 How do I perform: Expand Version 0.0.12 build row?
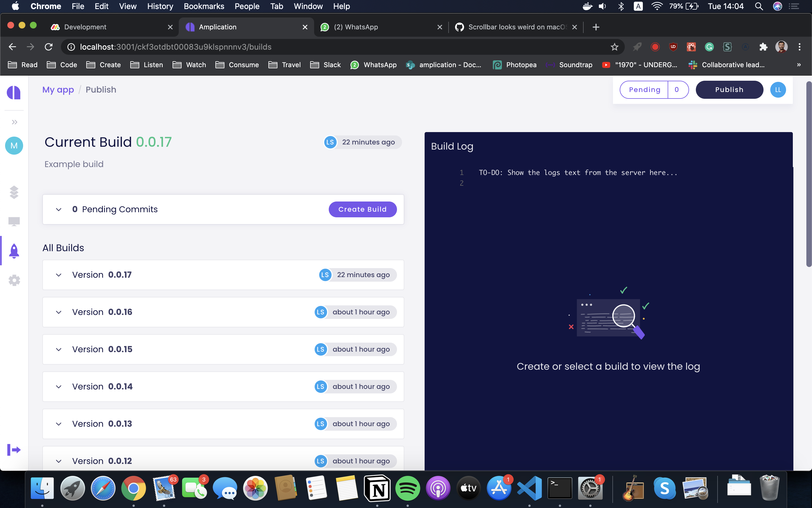click(x=59, y=462)
